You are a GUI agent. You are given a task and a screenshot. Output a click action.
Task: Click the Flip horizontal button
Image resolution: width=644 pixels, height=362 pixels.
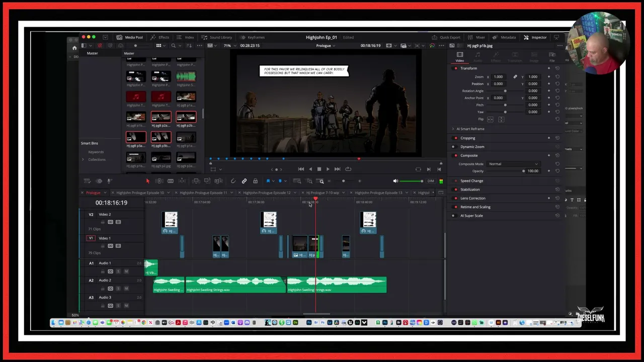[x=491, y=119]
